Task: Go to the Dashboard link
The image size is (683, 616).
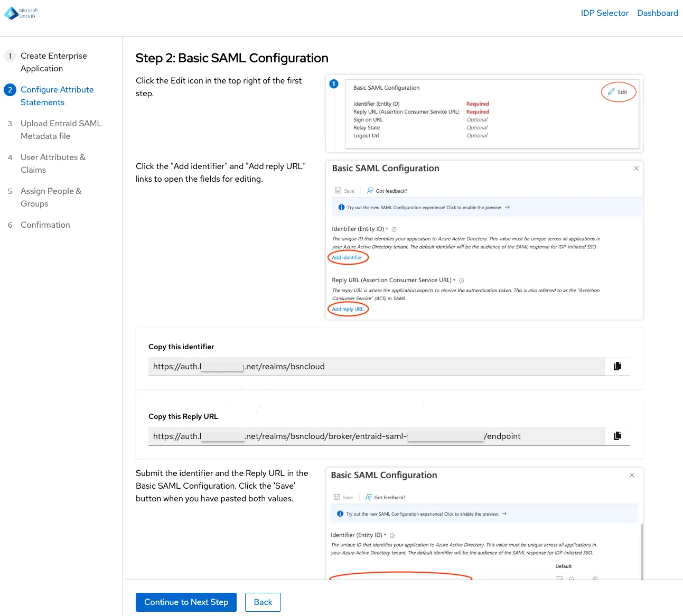Action: pyautogui.click(x=657, y=13)
